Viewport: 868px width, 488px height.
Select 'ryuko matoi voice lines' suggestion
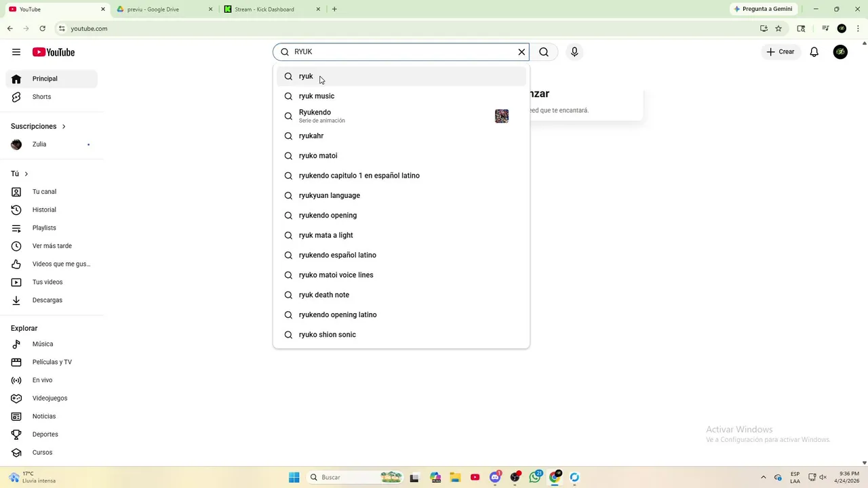[x=401, y=275]
